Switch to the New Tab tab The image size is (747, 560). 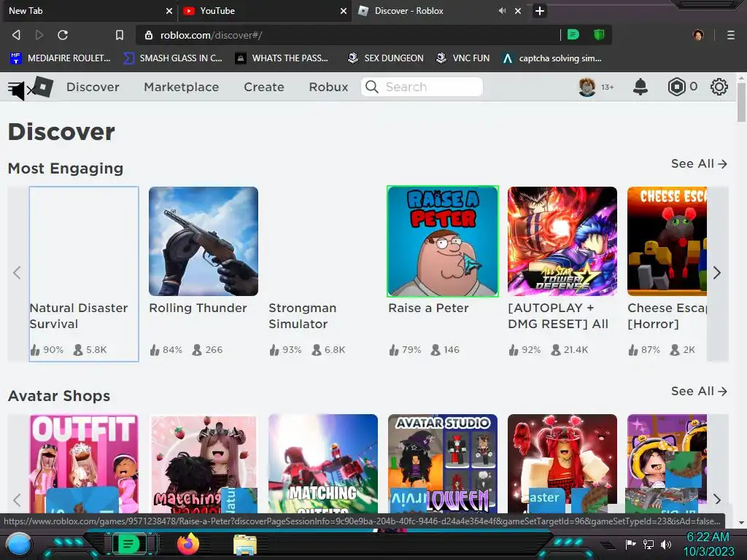(88, 10)
